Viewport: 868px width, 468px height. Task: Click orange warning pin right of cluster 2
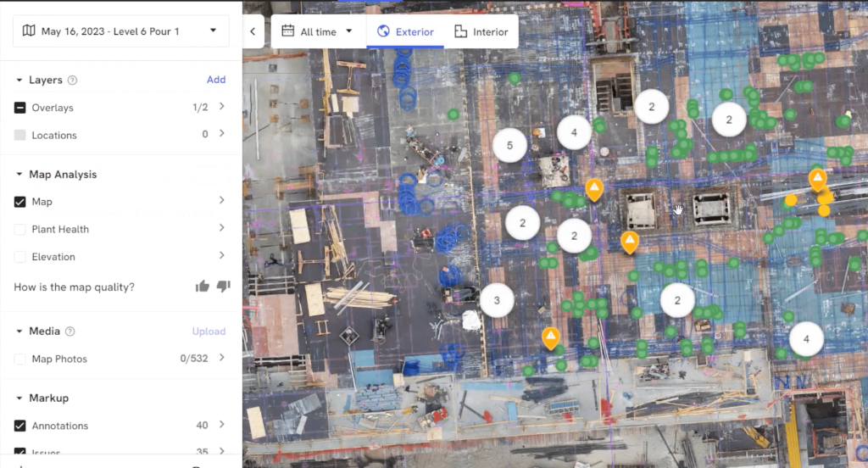coord(630,242)
